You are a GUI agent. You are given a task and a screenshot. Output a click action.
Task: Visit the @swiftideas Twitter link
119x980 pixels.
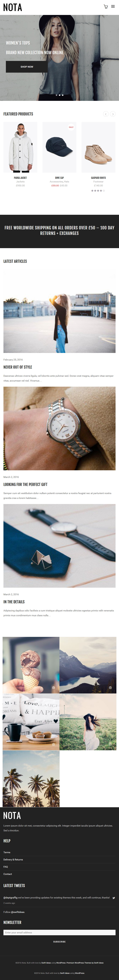18,912
